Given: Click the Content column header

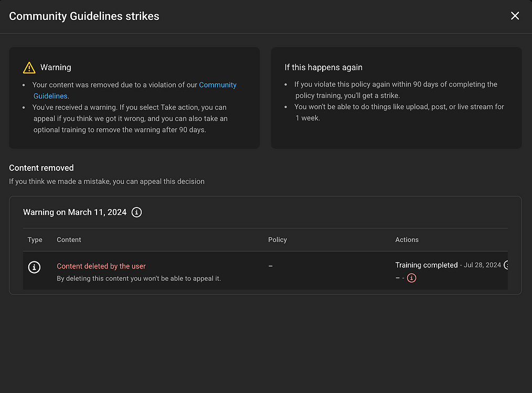Looking at the screenshot, I should click(x=69, y=240).
